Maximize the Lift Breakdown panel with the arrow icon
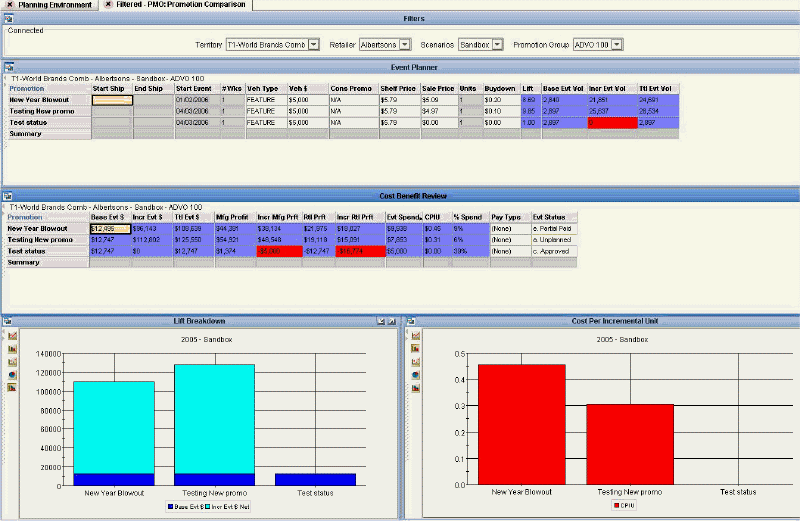800x521 pixels. [392, 321]
